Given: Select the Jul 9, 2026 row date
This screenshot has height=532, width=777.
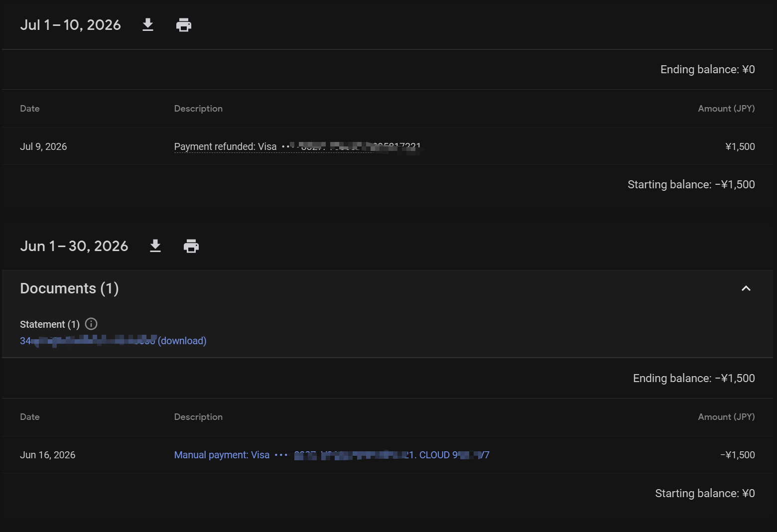Looking at the screenshot, I should (43, 146).
